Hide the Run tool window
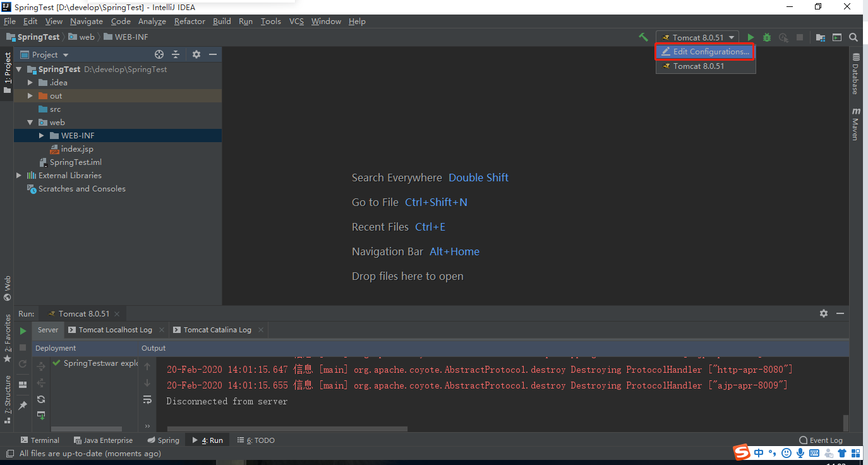The width and height of the screenshot is (868, 465). tap(840, 313)
